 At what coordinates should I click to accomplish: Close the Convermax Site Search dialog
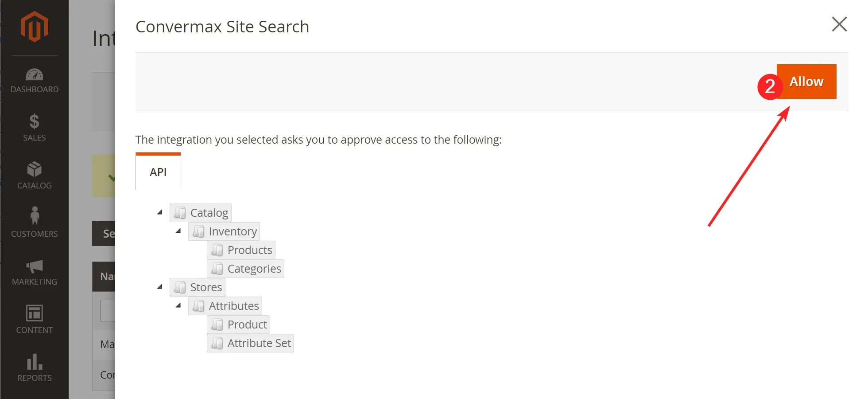(839, 24)
